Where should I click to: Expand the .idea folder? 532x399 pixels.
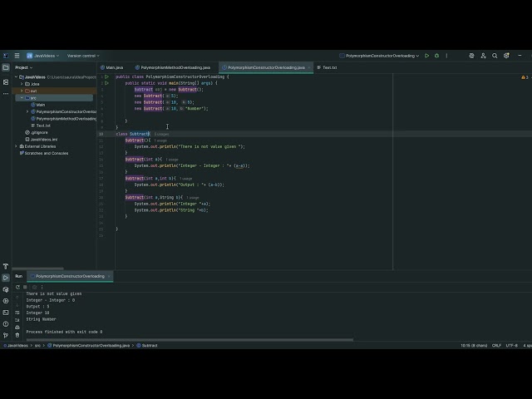point(22,84)
